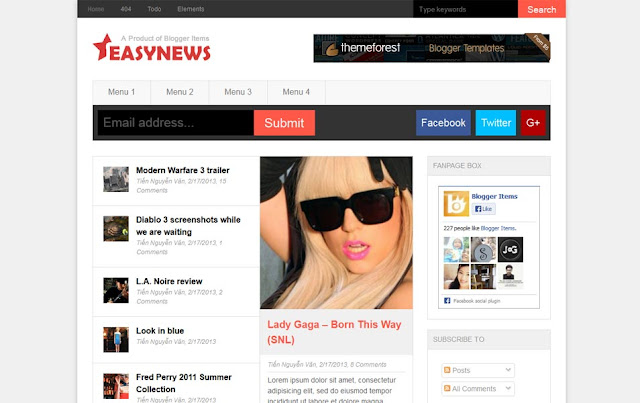Click Fred Perry article thumbnail
The image size is (640, 403).
tap(116, 386)
